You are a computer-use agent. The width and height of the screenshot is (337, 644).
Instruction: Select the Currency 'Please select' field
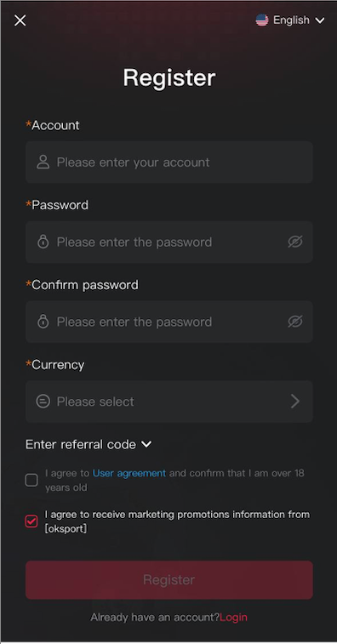168,402
